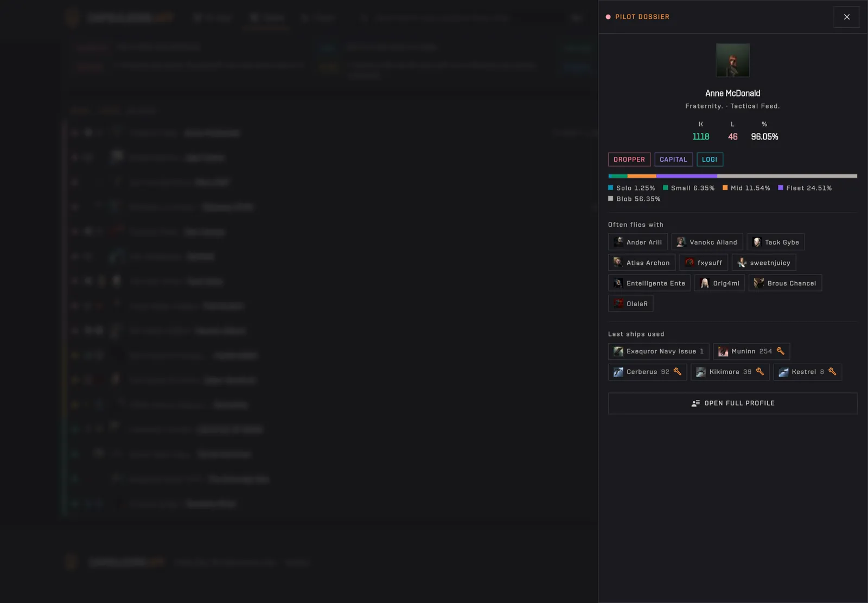This screenshot has height=603, width=868.
Task: Open Vanokc Alland's pilot chip
Action: click(x=707, y=242)
